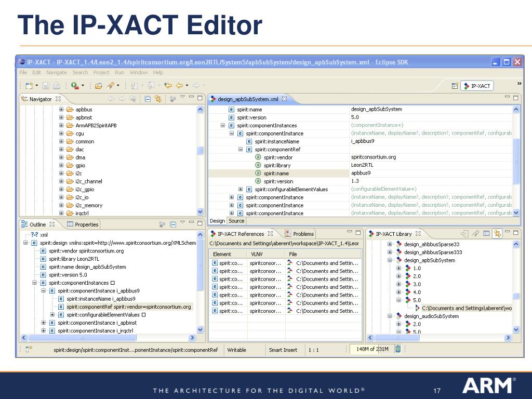Screen dimensions: 532x399
Task: Click scroll-down arrow of Navigator panel
Action: click(200, 212)
